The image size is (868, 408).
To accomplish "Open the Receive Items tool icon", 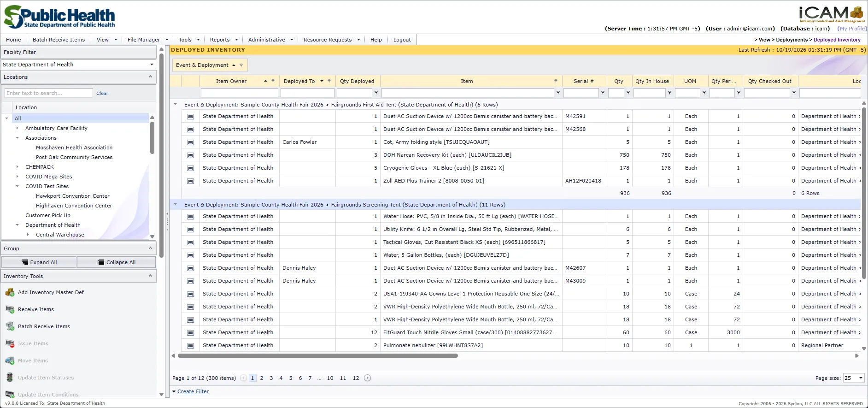I will tap(10, 309).
